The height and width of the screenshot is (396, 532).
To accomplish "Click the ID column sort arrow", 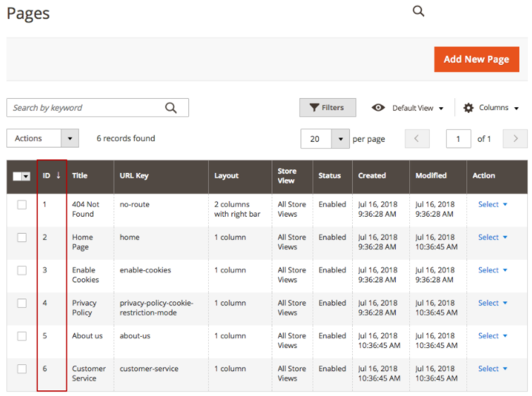I will point(58,176).
